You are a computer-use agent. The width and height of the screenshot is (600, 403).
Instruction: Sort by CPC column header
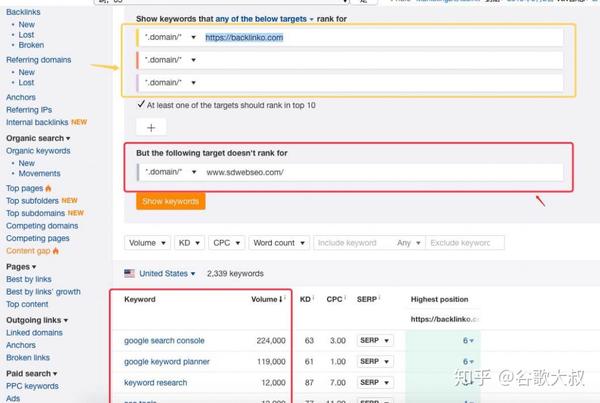tap(334, 299)
